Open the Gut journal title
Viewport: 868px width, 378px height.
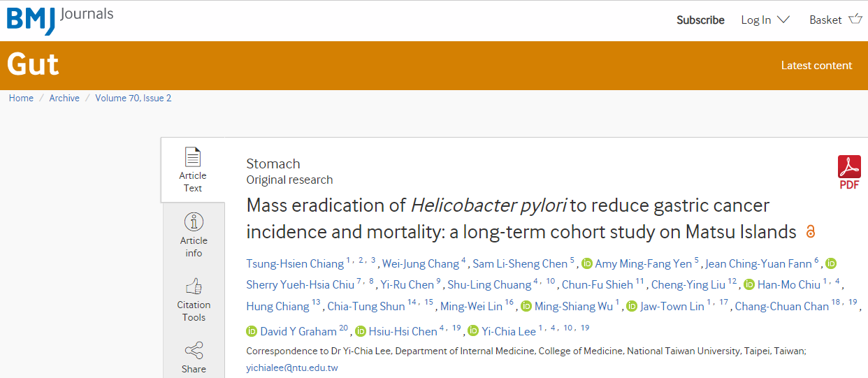[x=33, y=64]
